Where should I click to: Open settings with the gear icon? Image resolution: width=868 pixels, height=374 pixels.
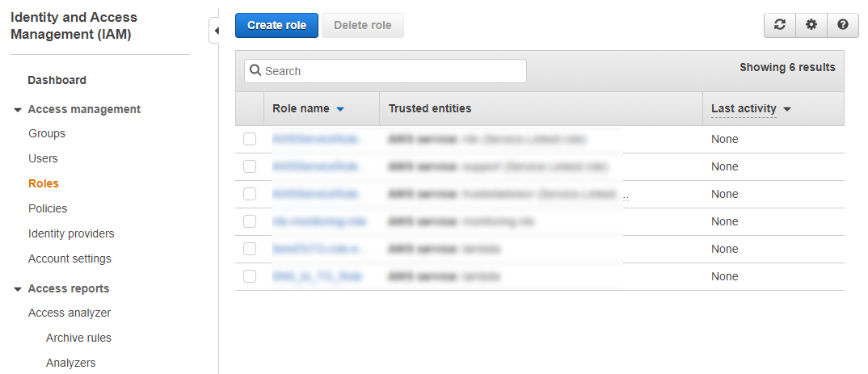(x=811, y=25)
